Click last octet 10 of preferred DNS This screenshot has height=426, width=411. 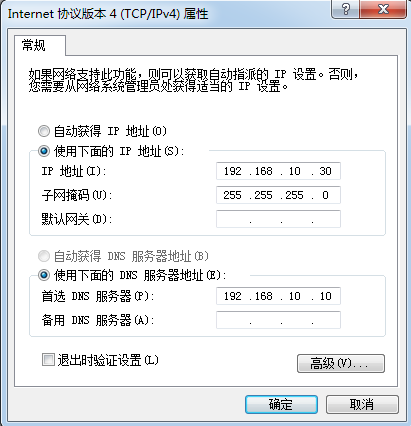click(x=325, y=296)
